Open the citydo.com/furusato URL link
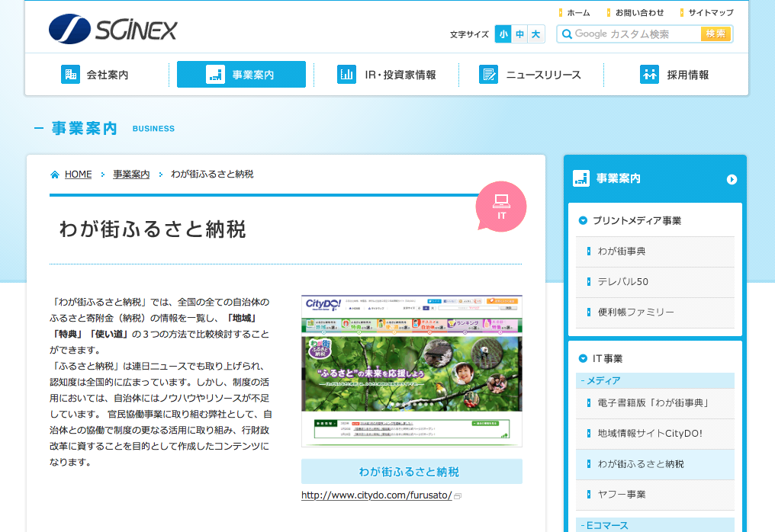775x532 pixels. (x=377, y=495)
